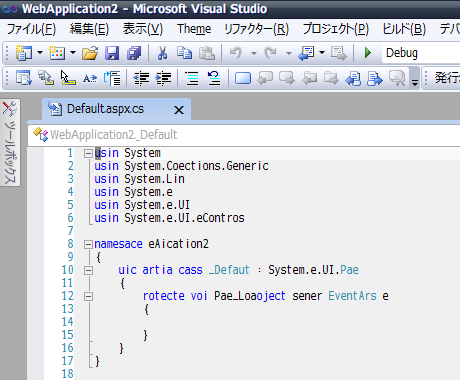
Task: Collapse the using directives block
Action: [88, 153]
